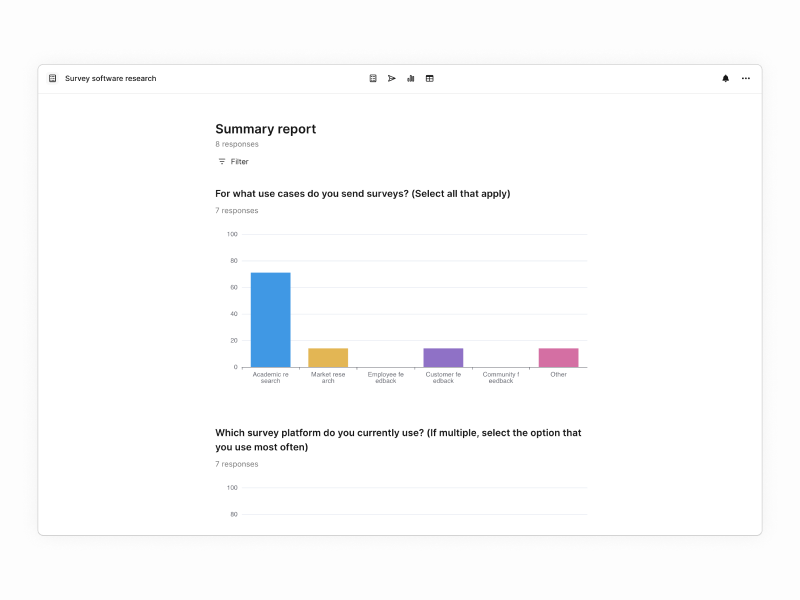Screen dimensions: 800x600
Task: Open the form editor icon in the center toolbar
Action: (373, 78)
